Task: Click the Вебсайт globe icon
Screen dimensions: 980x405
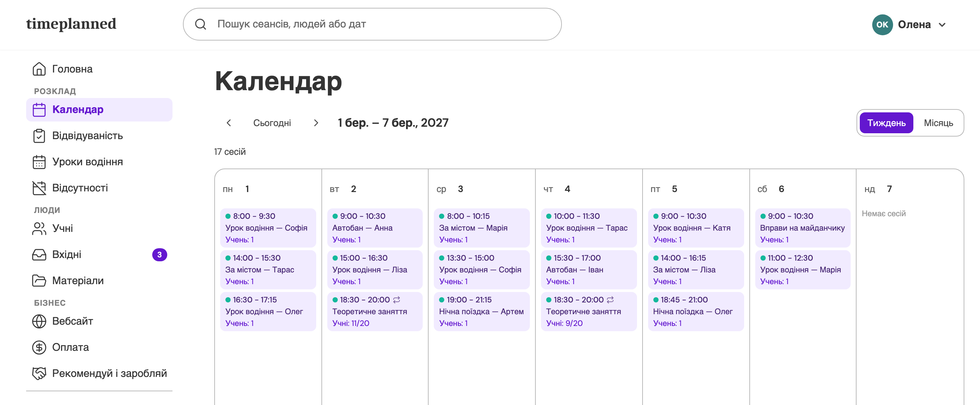Action: click(x=39, y=321)
